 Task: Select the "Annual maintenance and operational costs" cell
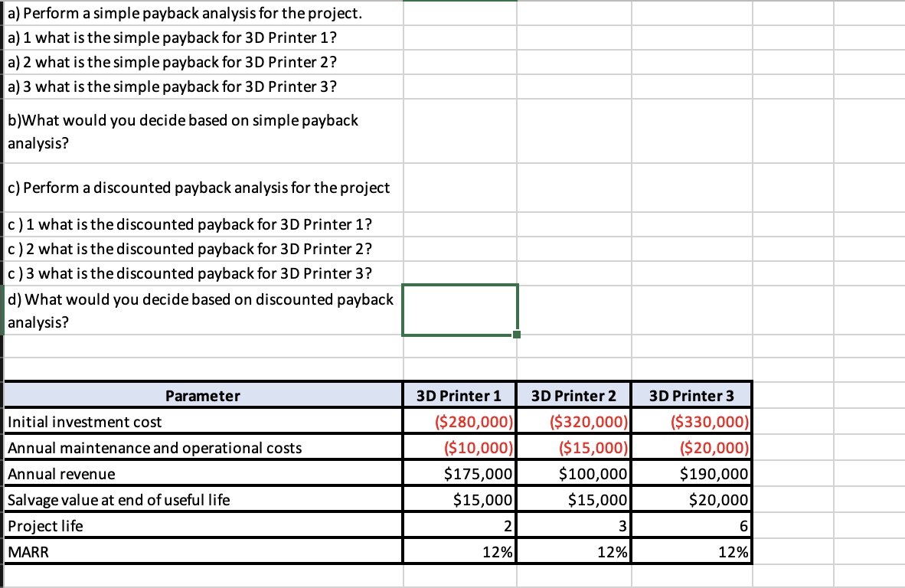point(202,447)
